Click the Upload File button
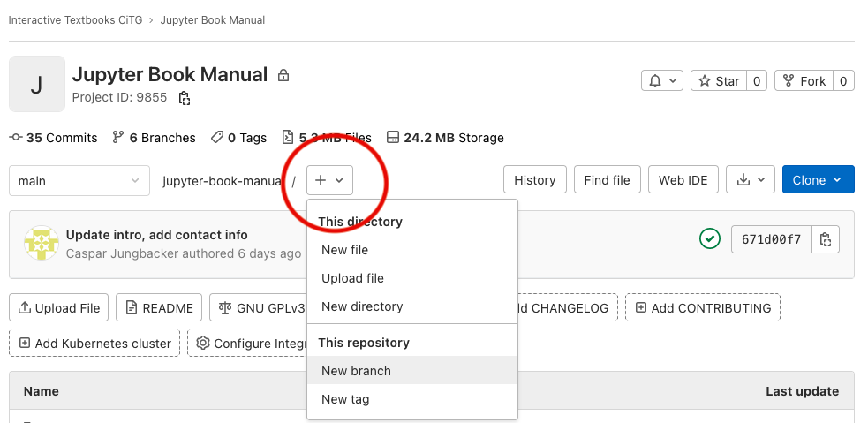This screenshot has width=868, height=423. 58,308
